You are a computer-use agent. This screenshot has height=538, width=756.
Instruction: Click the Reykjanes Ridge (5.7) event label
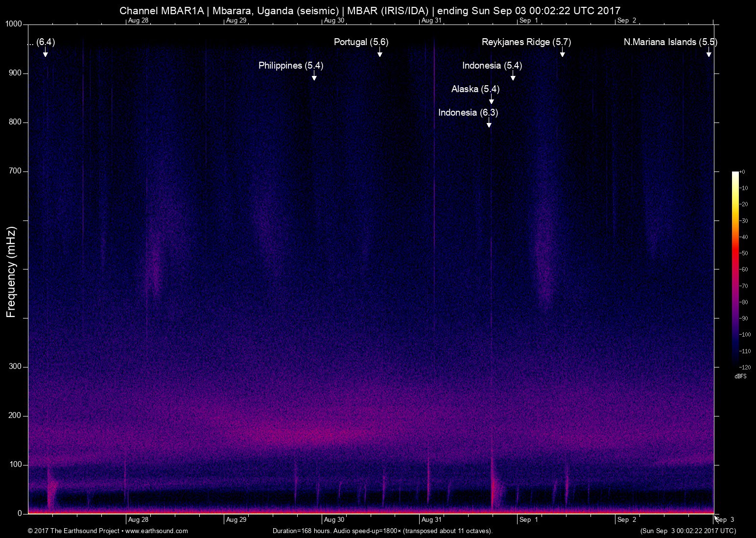pyautogui.click(x=526, y=42)
